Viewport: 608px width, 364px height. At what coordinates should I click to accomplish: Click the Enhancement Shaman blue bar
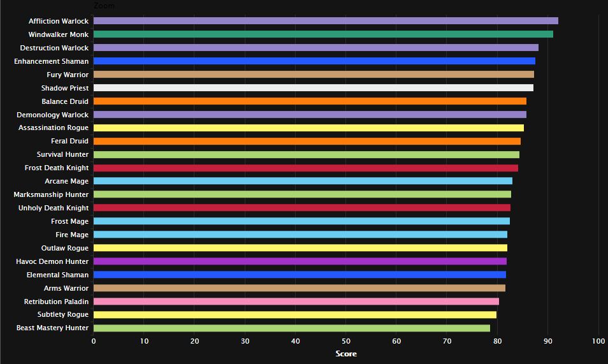tap(314, 61)
